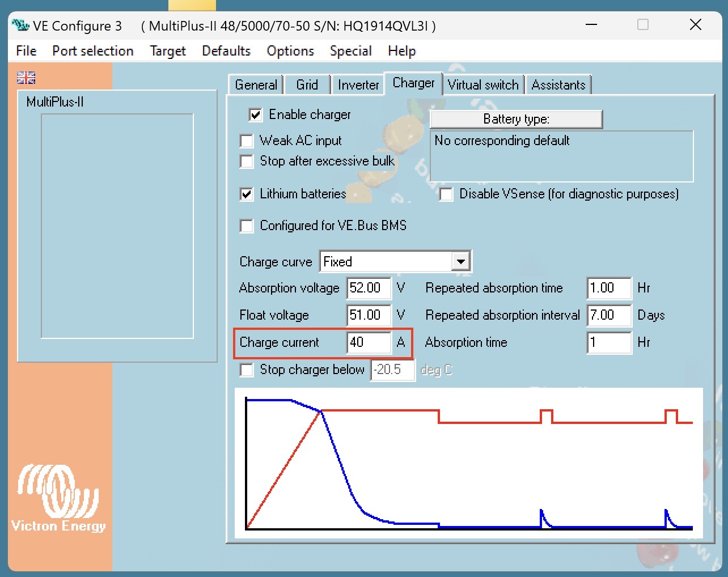Open the File menu

pos(26,51)
